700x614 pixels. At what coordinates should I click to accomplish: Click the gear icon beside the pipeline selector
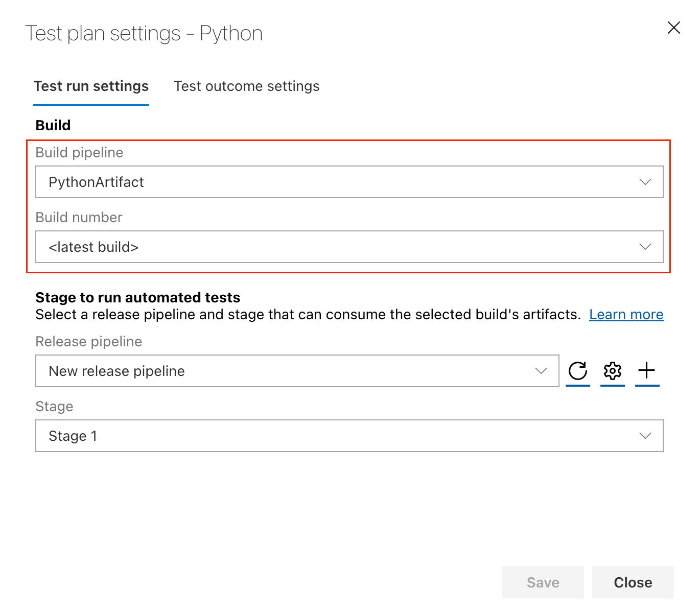tap(612, 371)
